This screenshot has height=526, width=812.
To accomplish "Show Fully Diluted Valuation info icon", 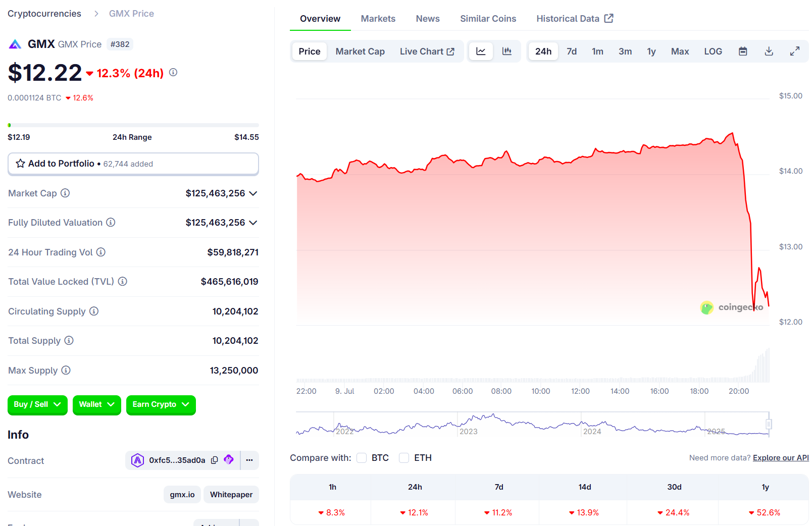I will [111, 222].
